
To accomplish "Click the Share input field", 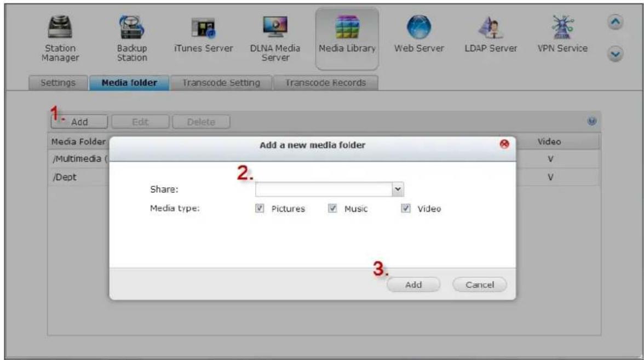I will pos(324,190).
